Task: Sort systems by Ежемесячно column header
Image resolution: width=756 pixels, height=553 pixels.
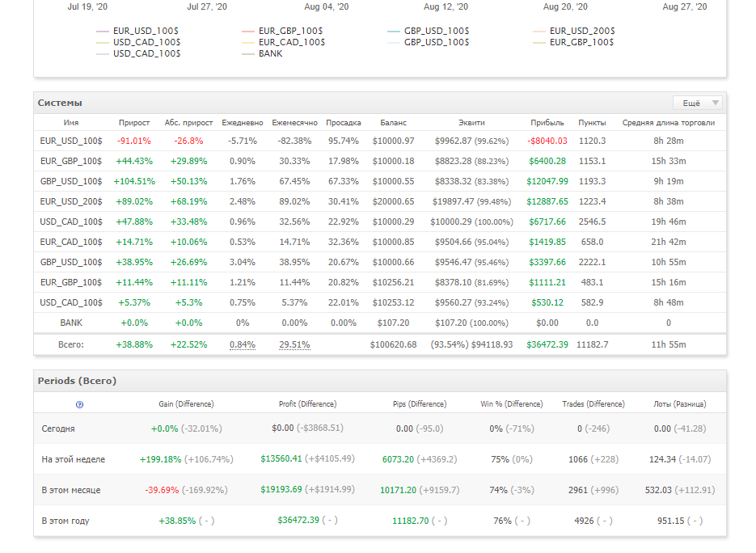Action: click(294, 122)
